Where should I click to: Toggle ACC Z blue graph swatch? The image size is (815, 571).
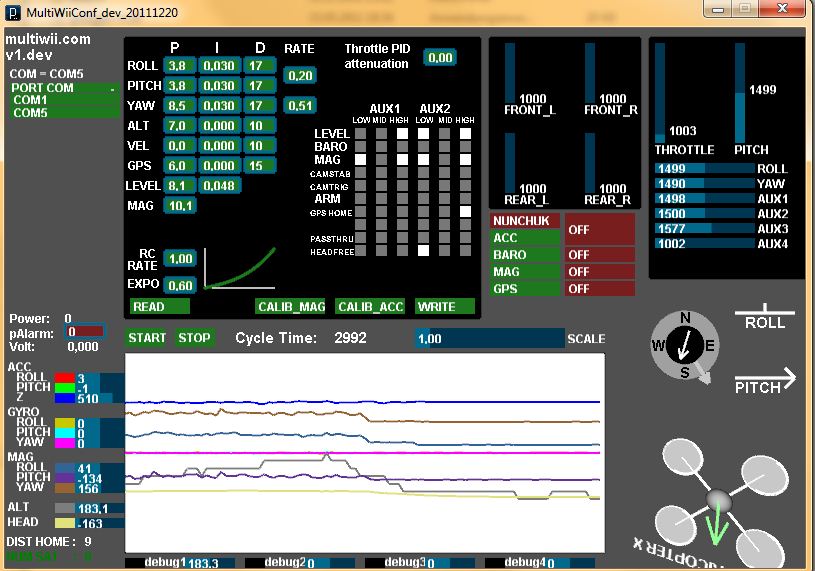[65, 398]
